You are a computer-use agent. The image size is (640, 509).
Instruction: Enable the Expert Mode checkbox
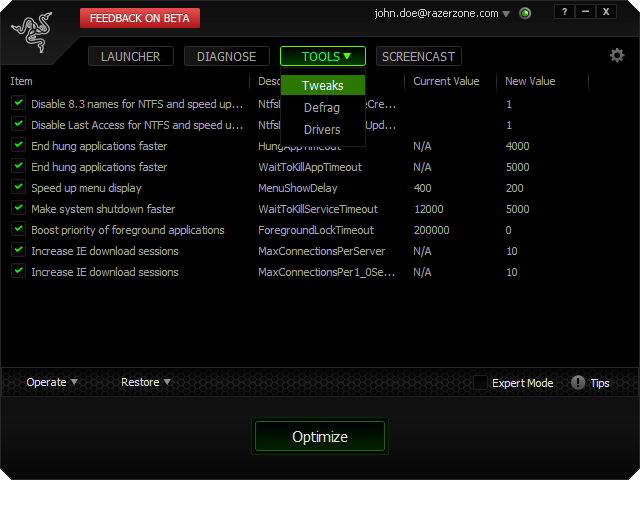click(x=481, y=383)
